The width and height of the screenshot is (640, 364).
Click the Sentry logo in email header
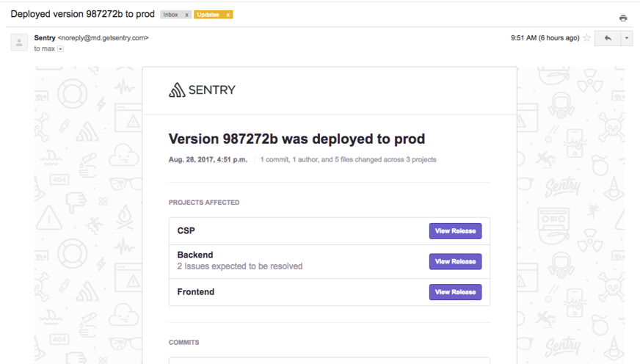pyautogui.click(x=202, y=90)
